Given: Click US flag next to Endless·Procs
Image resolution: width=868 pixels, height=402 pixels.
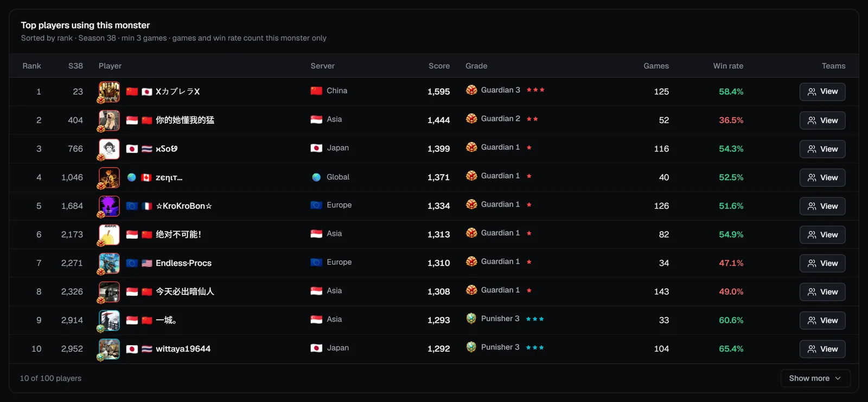Looking at the screenshot, I should tap(146, 263).
